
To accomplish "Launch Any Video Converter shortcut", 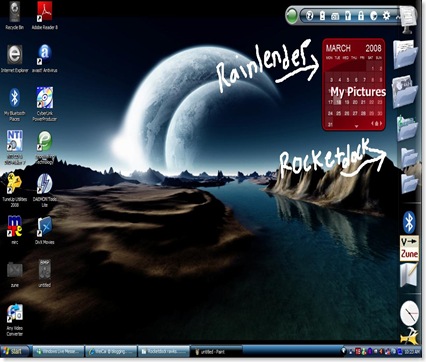I will [15, 319].
